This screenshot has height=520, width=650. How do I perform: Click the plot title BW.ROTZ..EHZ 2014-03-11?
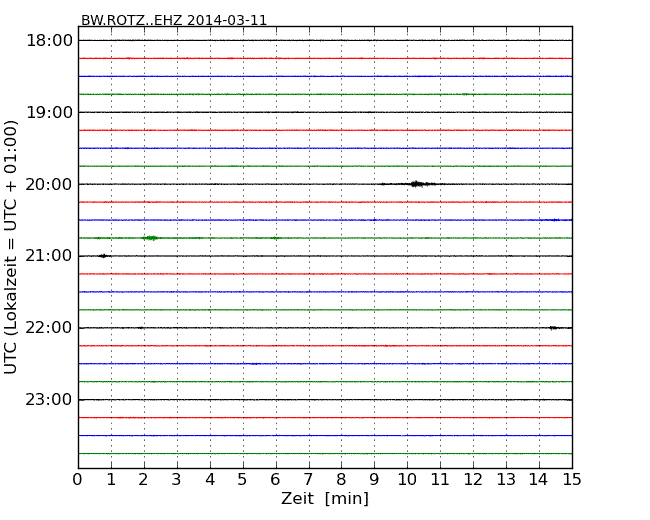(x=174, y=20)
